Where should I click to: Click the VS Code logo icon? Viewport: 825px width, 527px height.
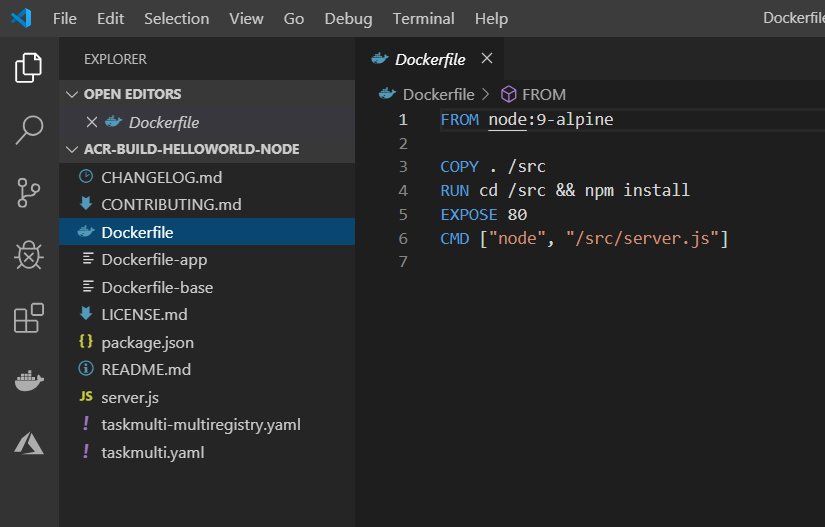(21, 18)
